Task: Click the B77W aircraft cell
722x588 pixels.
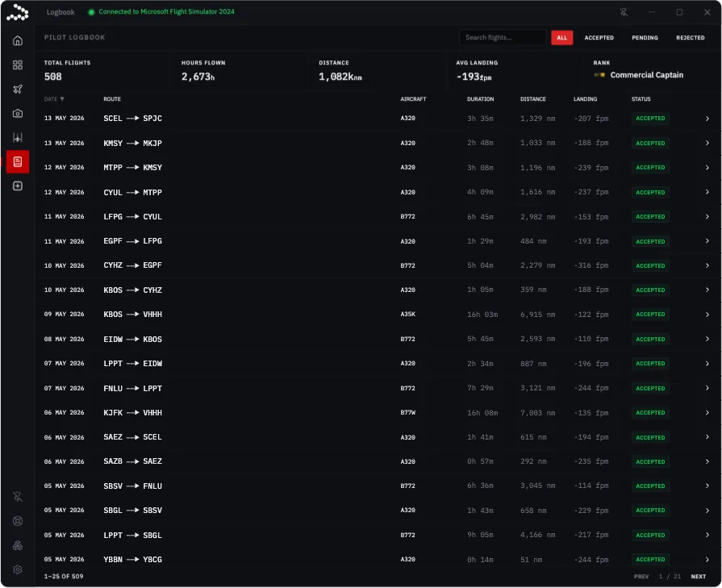Action: pyautogui.click(x=407, y=412)
